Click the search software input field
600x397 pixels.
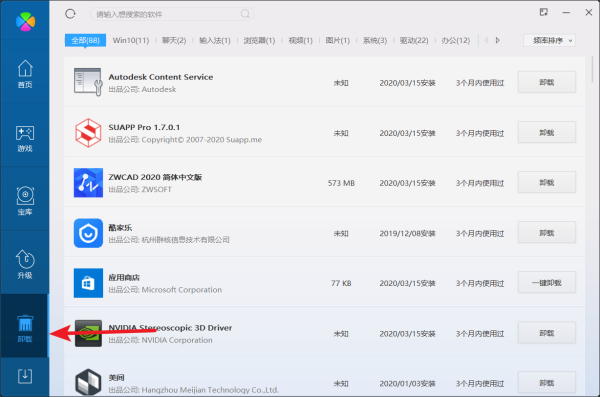tap(172, 14)
